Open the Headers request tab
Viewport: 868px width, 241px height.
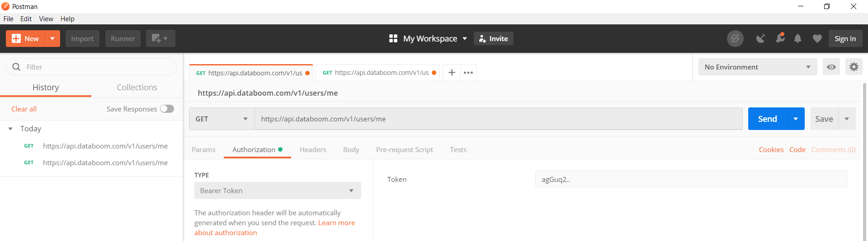tap(313, 149)
